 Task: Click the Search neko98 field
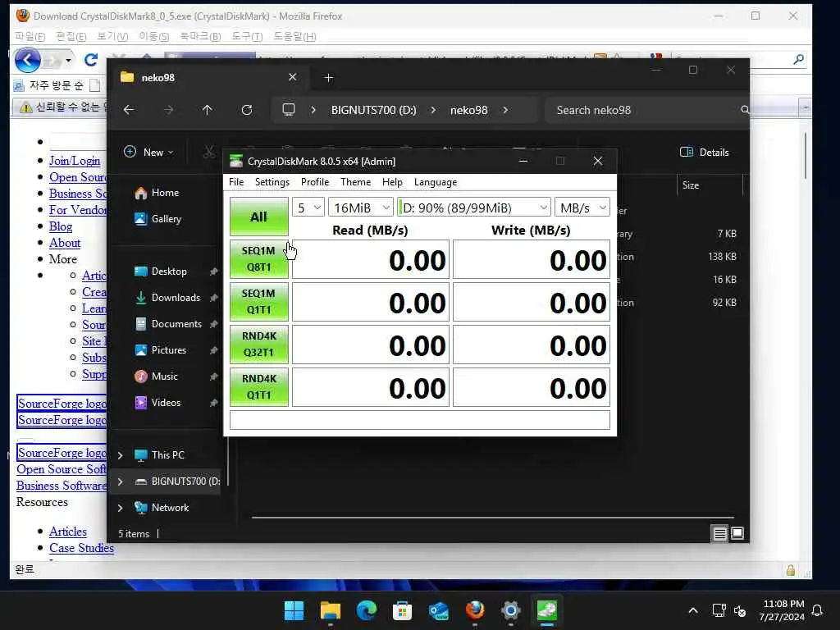point(647,110)
